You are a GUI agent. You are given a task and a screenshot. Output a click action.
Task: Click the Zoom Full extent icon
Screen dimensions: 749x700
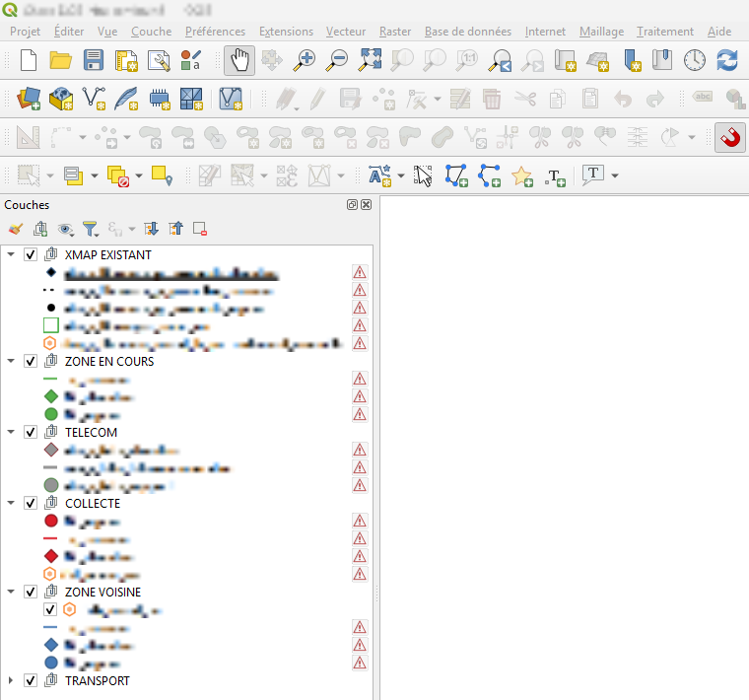(x=370, y=61)
